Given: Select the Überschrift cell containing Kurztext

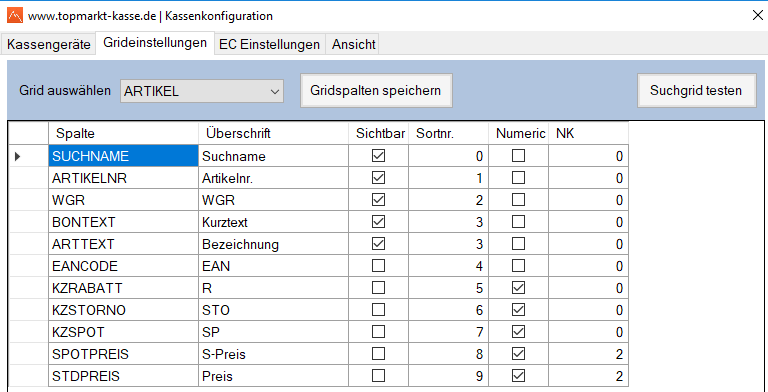Looking at the screenshot, I should (273, 222).
